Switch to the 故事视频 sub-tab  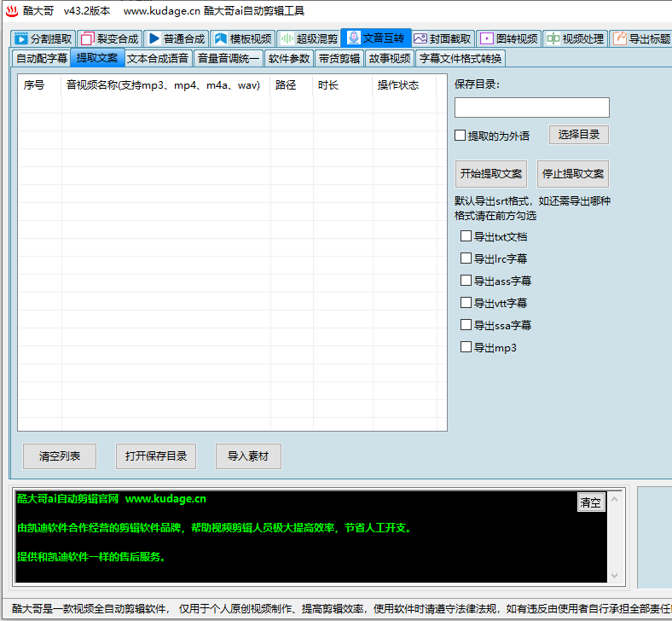pos(390,59)
